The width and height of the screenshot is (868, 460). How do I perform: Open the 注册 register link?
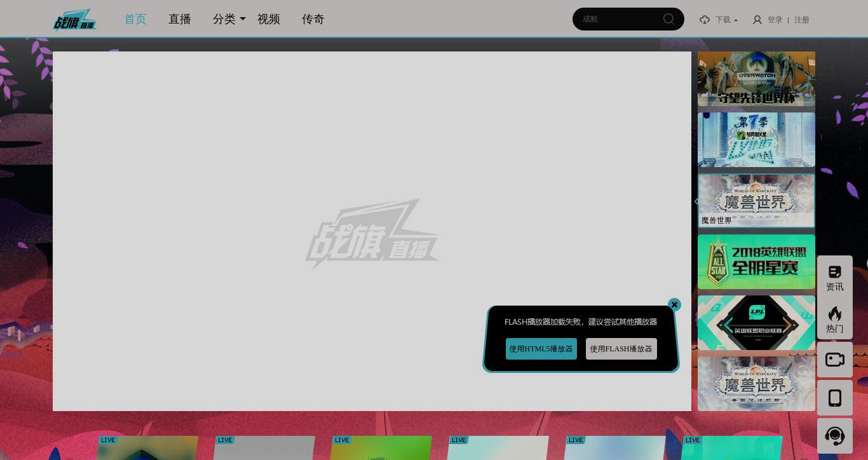point(802,20)
